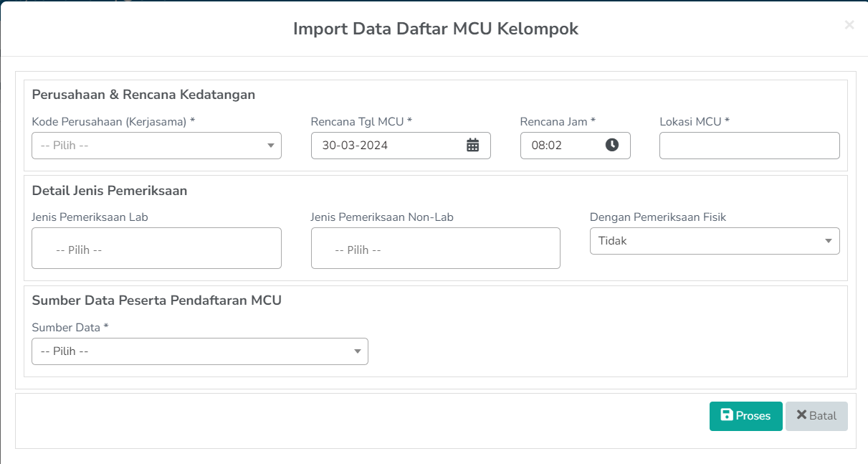The width and height of the screenshot is (868, 464).
Task: Click the Import Data Daftar MCU Kelompok title
Action: (435, 29)
